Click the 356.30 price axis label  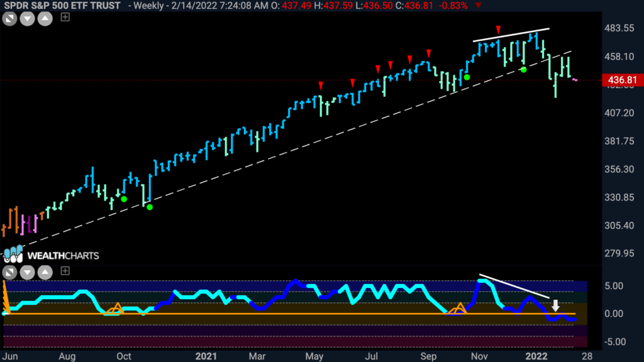(619, 169)
